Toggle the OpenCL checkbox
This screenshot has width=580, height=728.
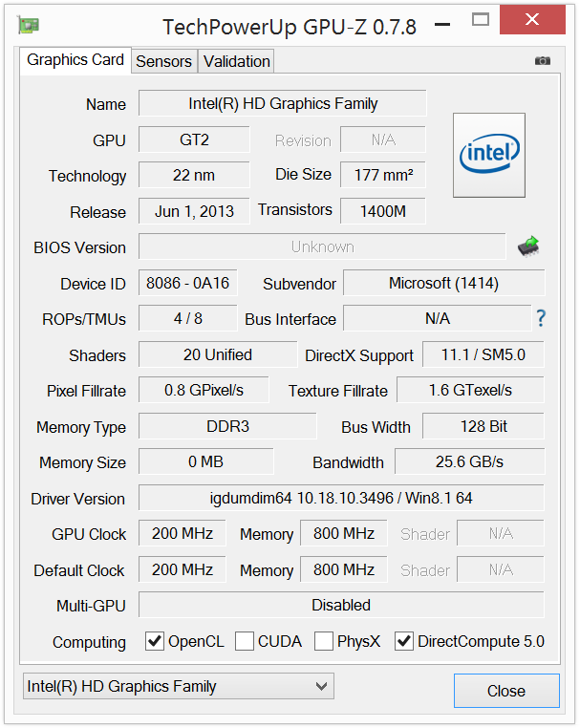[155, 641]
